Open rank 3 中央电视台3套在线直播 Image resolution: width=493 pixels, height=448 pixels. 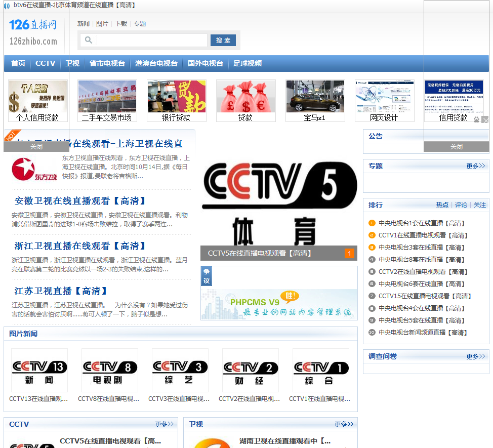point(421,248)
